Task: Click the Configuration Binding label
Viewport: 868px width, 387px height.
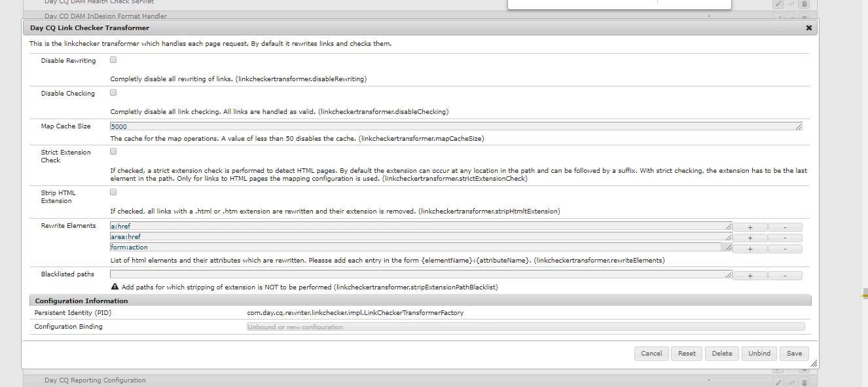Action: pos(68,327)
